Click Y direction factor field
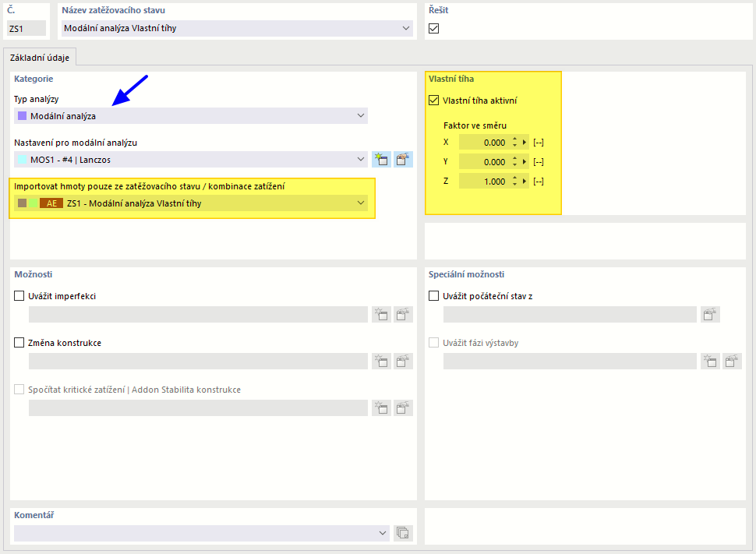The image size is (756, 554). [x=484, y=162]
